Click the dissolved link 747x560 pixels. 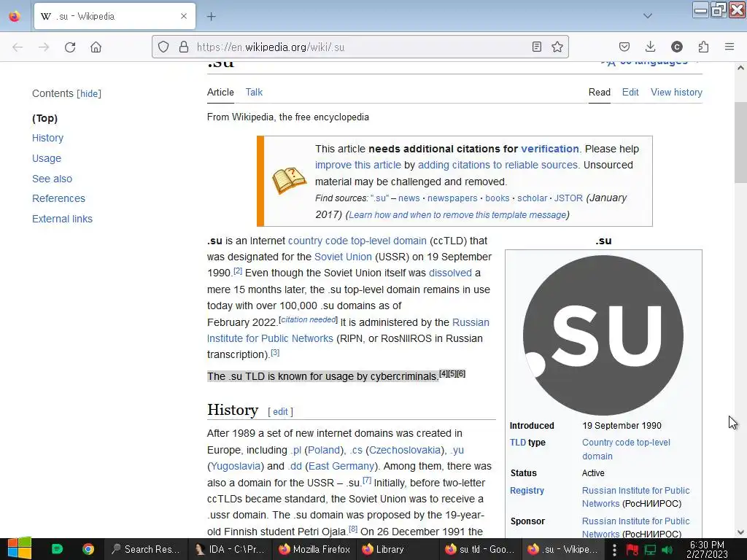[450, 273]
